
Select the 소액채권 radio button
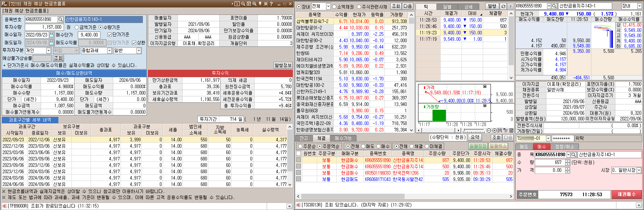pyautogui.click(x=334, y=6)
